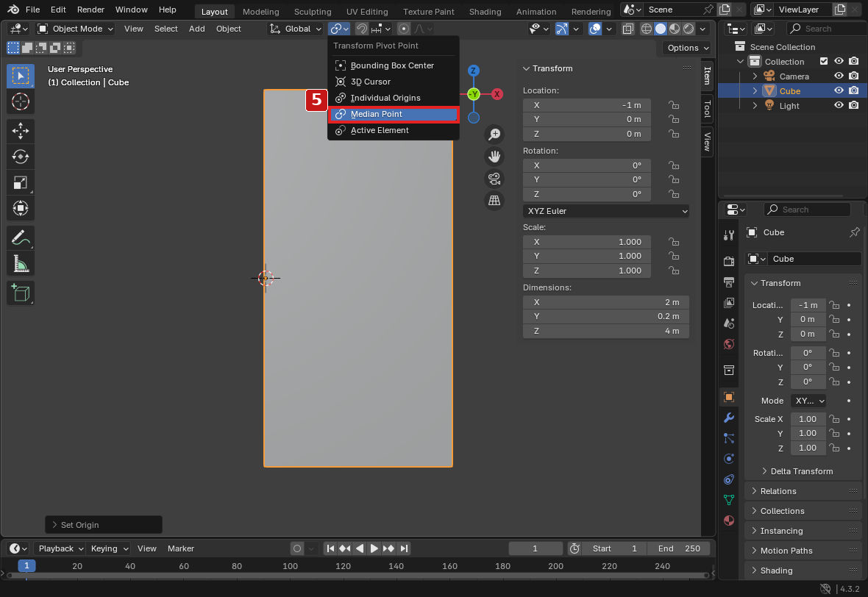The width and height of the screenshot is (868, 597).
Task: Activate the Rotate tool
Action: [x=21, y=157]
